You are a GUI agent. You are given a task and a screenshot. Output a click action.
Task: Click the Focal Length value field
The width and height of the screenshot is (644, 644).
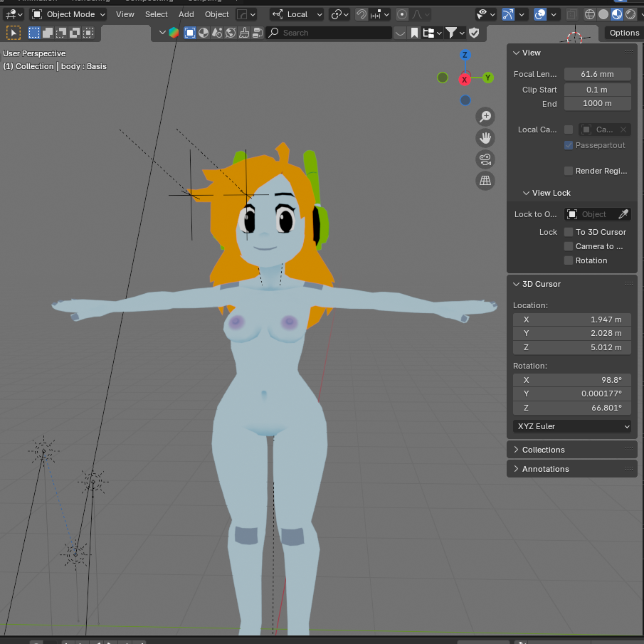[x=597, y=74]
